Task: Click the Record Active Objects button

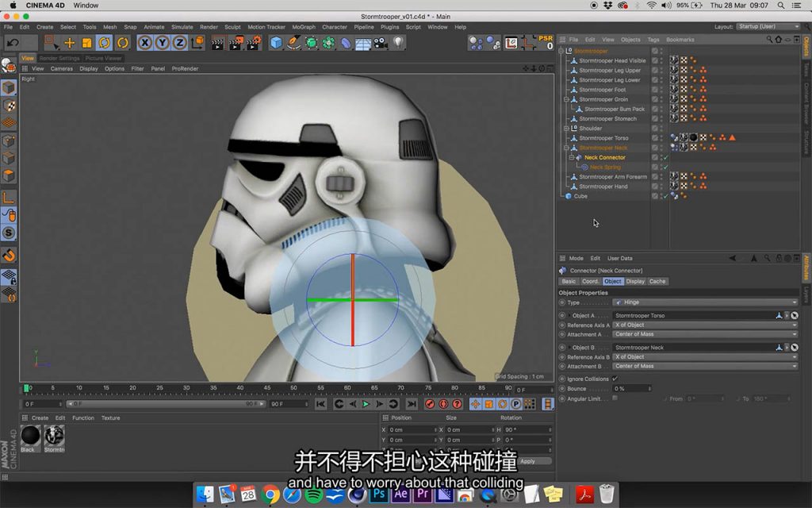Action: coord(430,404)
